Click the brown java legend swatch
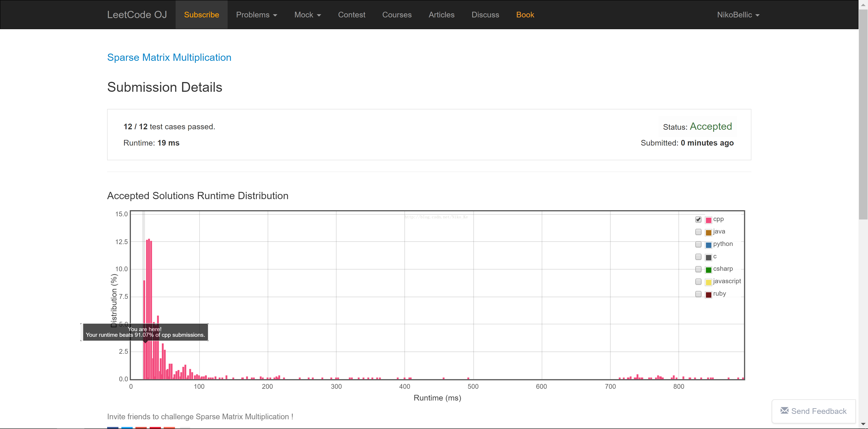 tap(708, 233)
